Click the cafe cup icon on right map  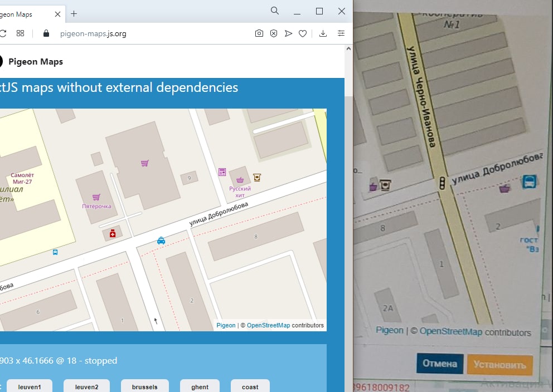(x=385, y=184)
